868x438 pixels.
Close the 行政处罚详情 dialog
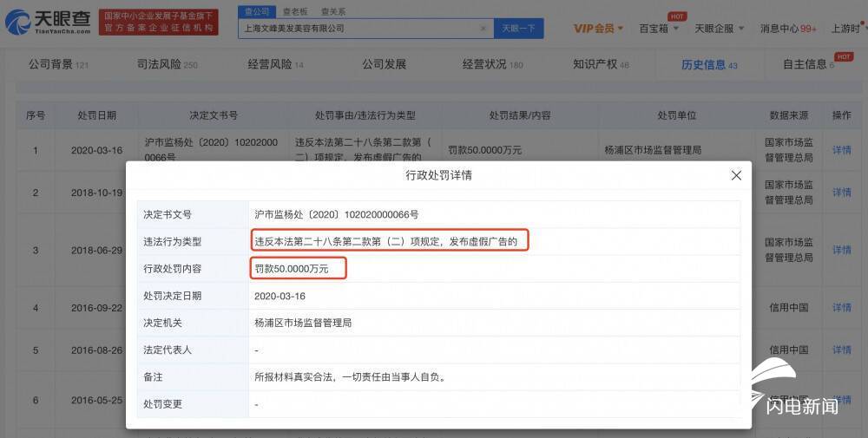[x=736, y=175]
